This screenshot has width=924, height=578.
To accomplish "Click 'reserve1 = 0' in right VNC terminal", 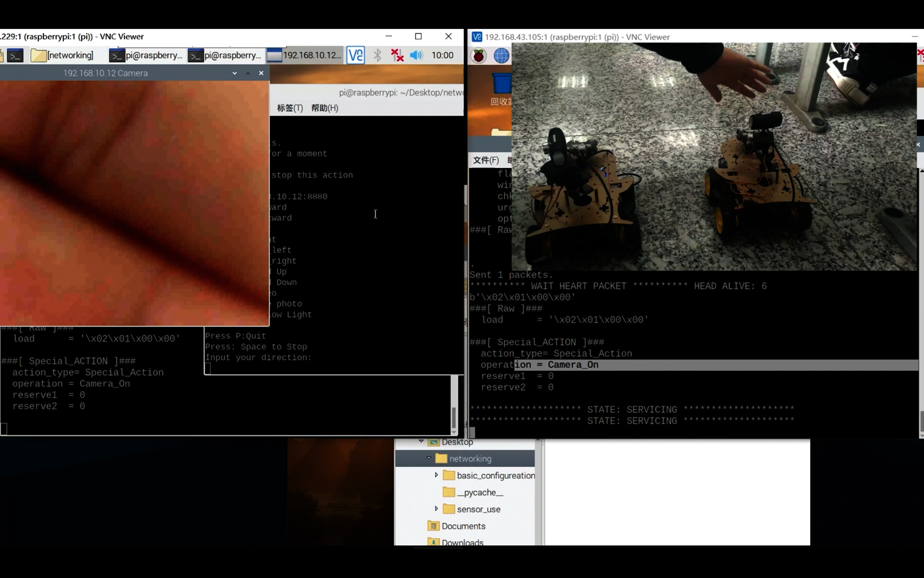I will pos(517,376).
